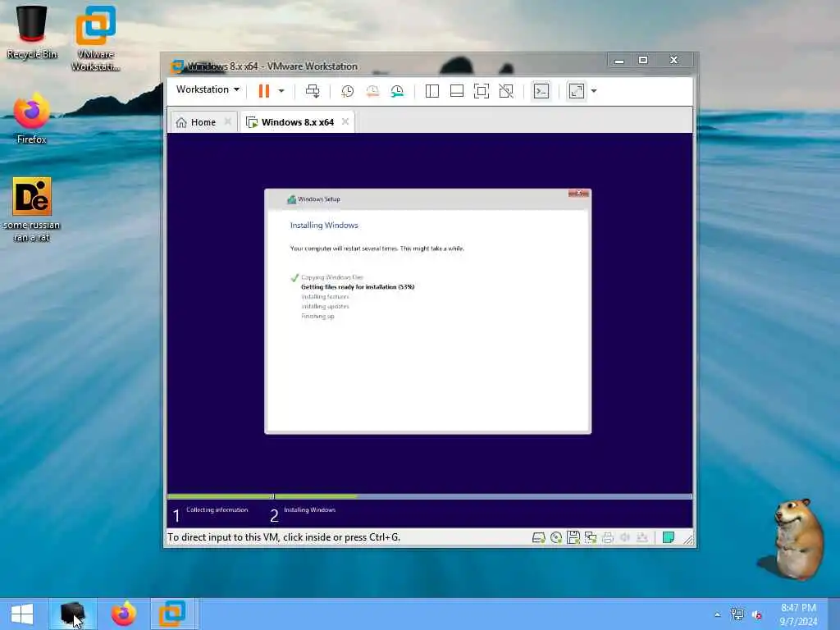Click the VMware window title bar icon
Image resolution: width=840 pixels, height=630 pixels.
tap(177, 66)
